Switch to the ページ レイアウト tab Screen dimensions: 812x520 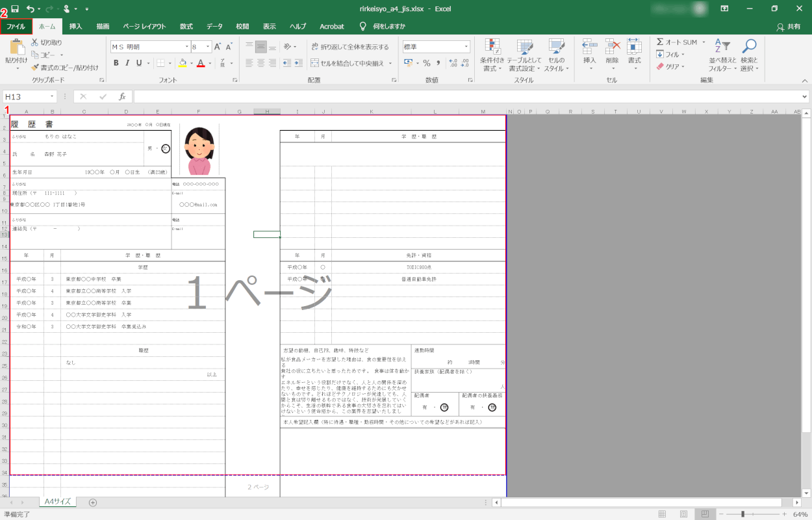click(x=144, y=27)
